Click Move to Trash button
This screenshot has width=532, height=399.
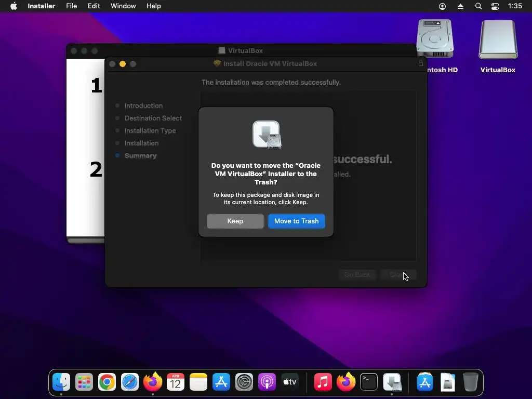[297, 221]
